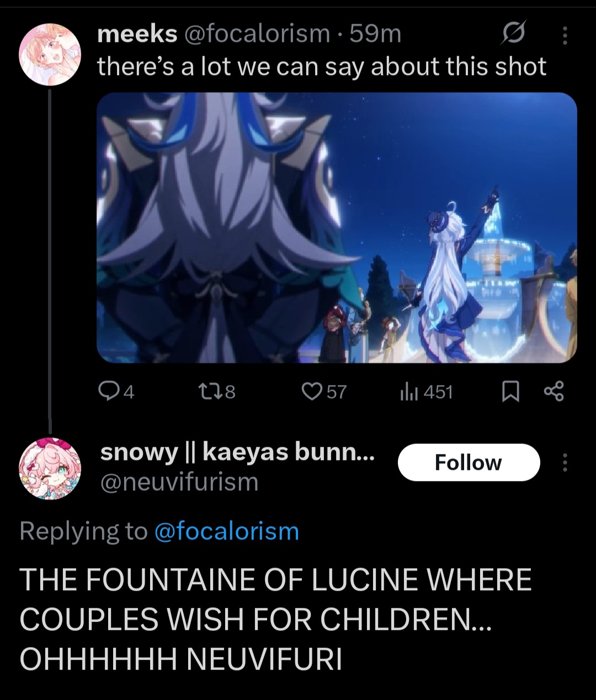Open the reply icon with 4 comments
The width and height of the screenshot is (596, 700).
116,392
